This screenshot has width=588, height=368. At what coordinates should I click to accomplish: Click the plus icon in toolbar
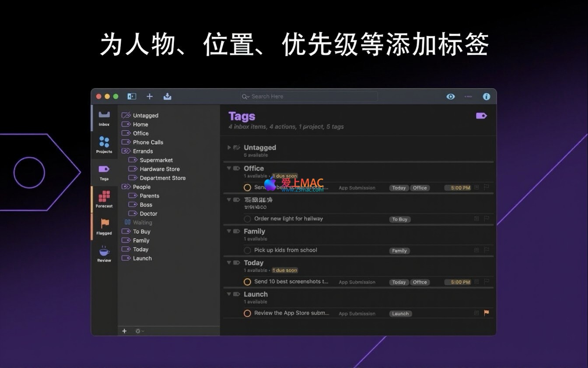coord(150,96)
